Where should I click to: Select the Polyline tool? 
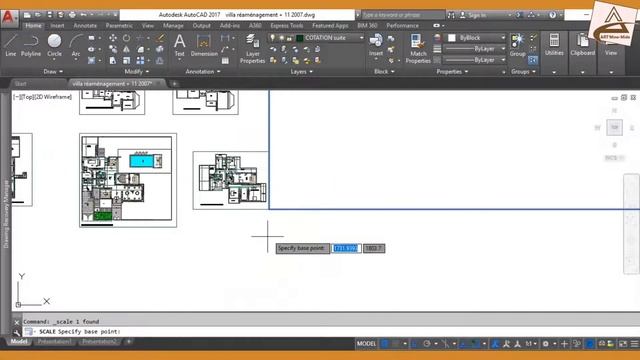[31, 45]
